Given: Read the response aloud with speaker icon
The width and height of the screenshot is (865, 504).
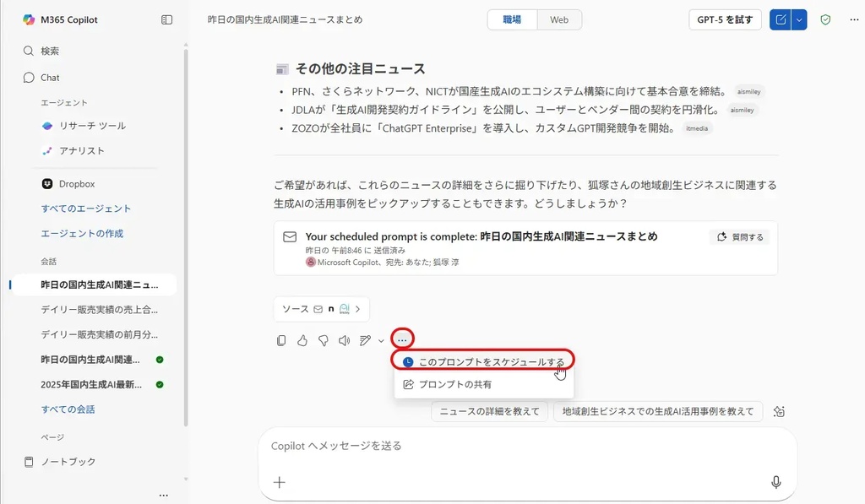Looking at the screenshot, I should click(x=344, y=340).
